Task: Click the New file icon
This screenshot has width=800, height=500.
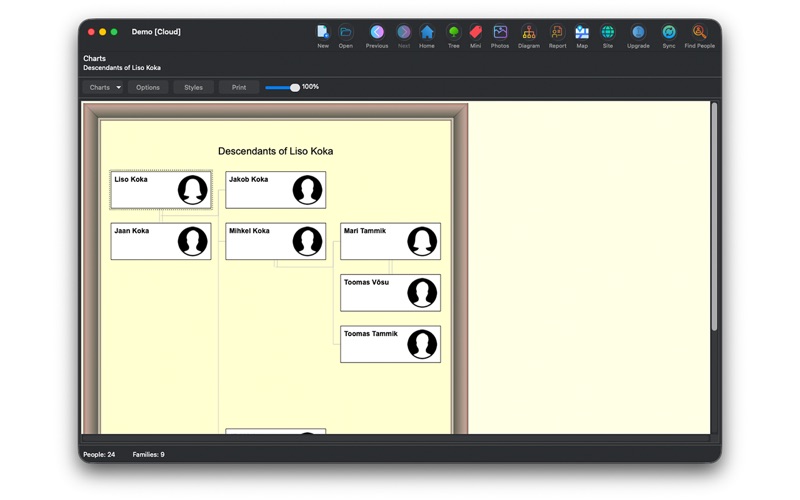Action: [x=322, y=32]
